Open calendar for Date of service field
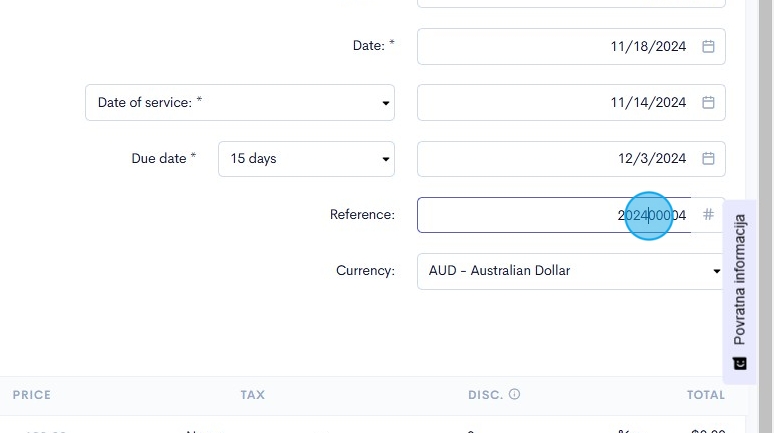 708,102
